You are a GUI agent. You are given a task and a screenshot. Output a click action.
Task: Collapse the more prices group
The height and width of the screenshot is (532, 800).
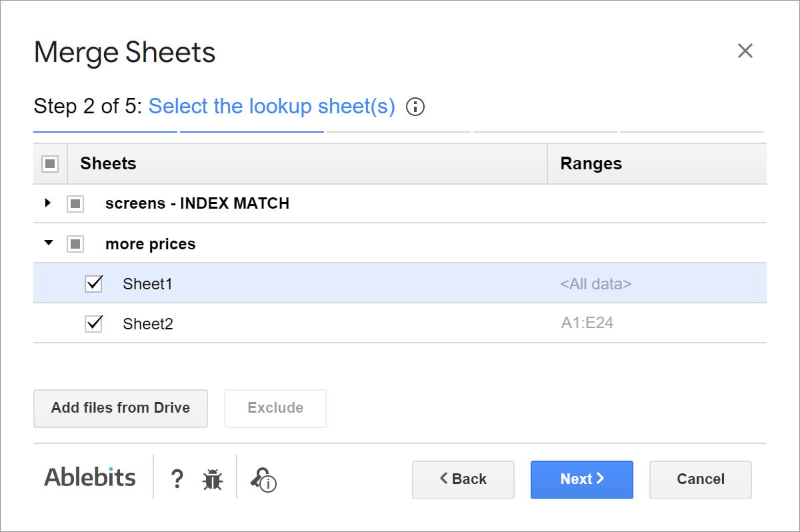48,243
